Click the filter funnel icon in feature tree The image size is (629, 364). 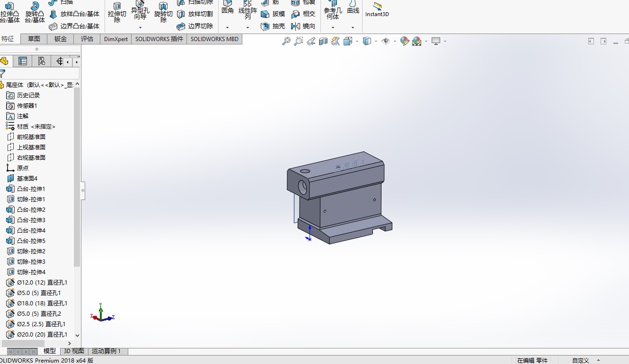(2, 74)
